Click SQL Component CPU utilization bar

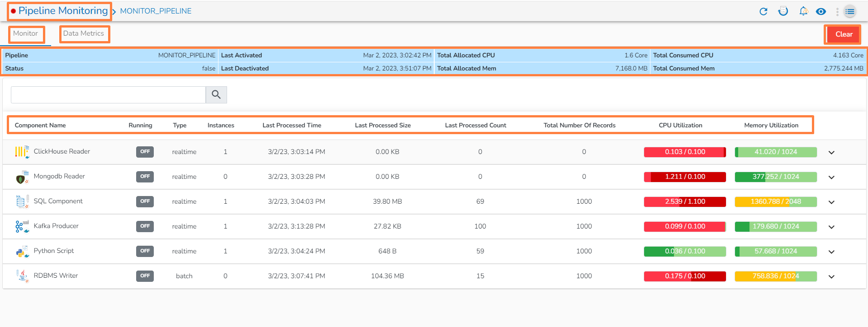(x=685, y=201)
